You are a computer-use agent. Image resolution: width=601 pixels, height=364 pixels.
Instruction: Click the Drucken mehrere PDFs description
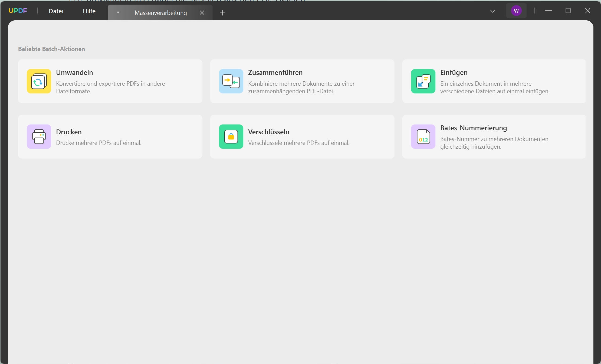(x=98, y=143)
